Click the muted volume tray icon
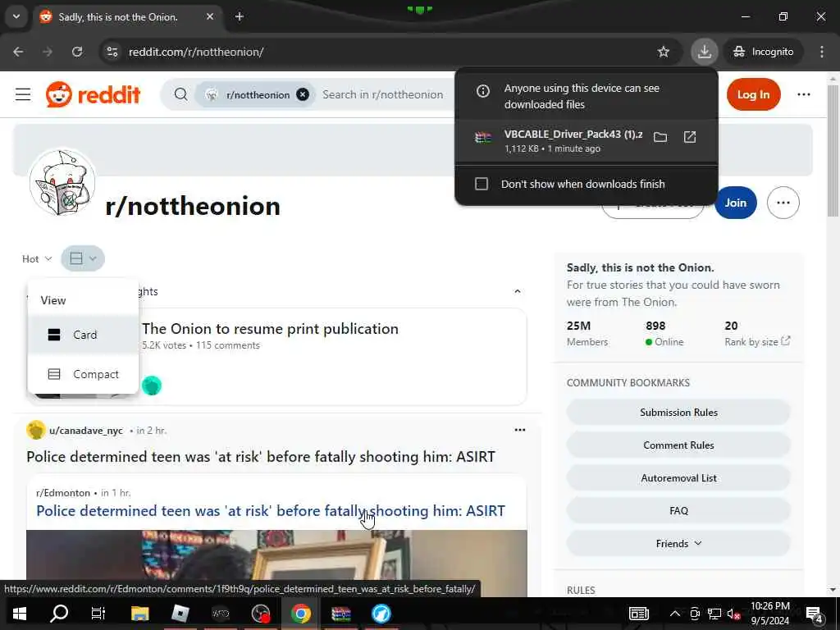Screen dimensions: 840x630 (733, 614)
